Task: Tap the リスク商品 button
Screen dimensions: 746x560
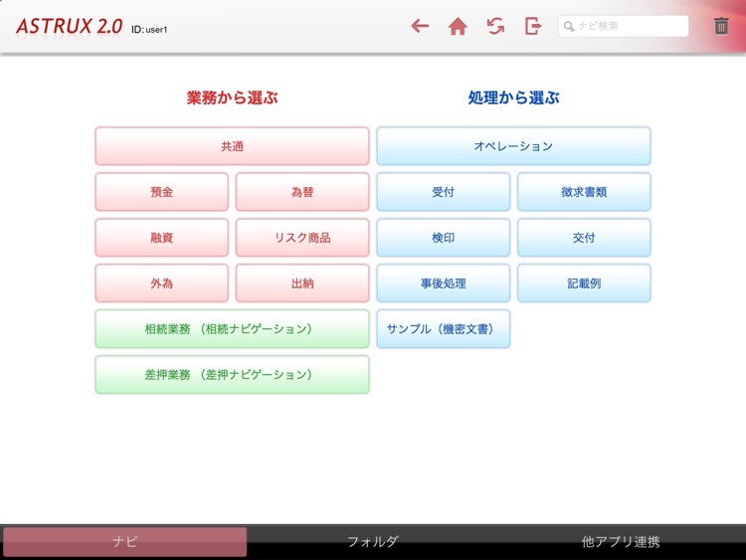Action: [302, 238]
